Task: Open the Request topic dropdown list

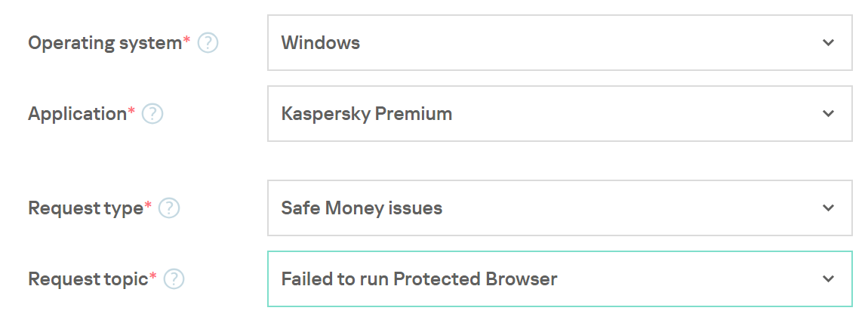Action: (559, 279)
